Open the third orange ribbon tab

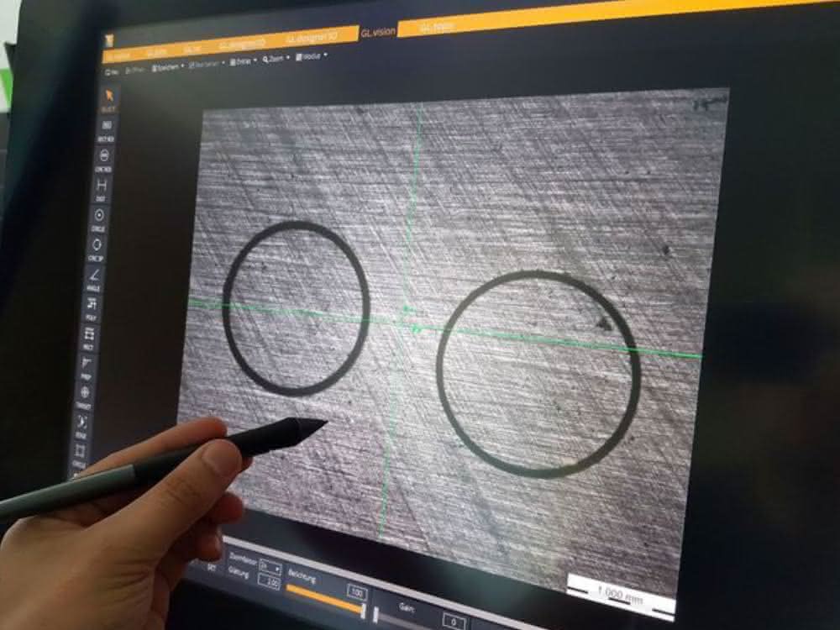(x=192, y=50)
